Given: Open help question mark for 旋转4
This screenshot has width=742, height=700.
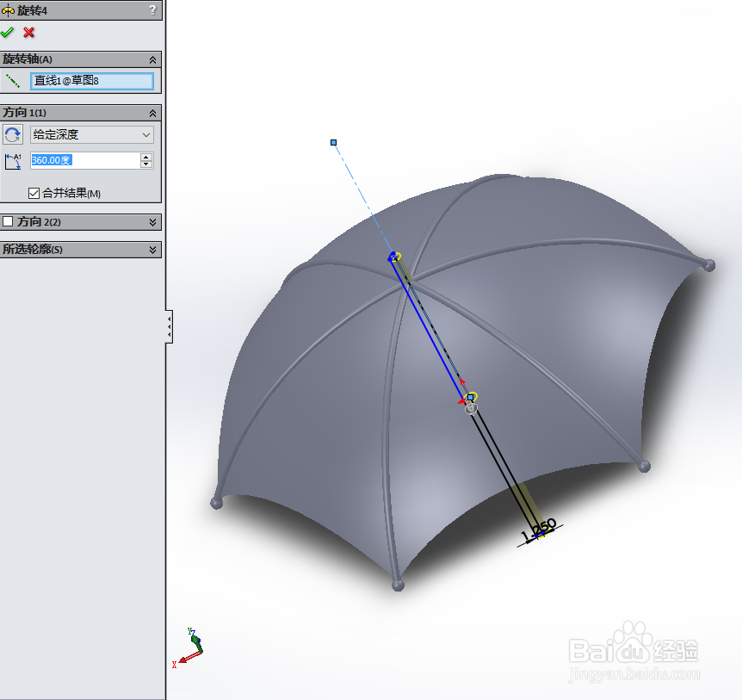Looking at the screenshot, I should click(152, 10).
